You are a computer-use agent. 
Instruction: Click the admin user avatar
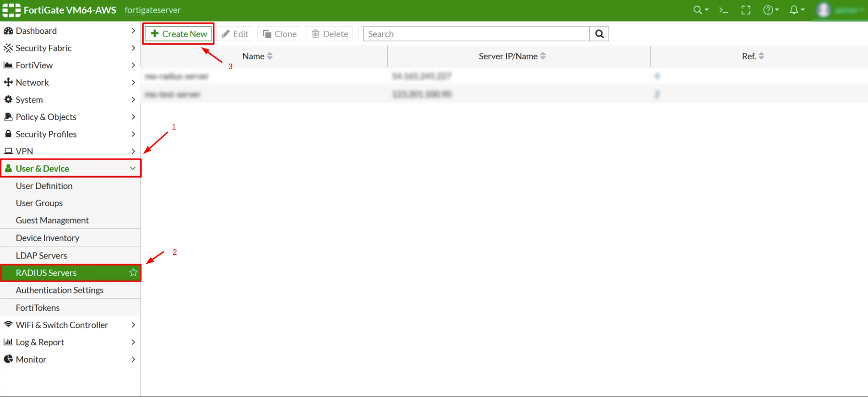pos(824,10)
